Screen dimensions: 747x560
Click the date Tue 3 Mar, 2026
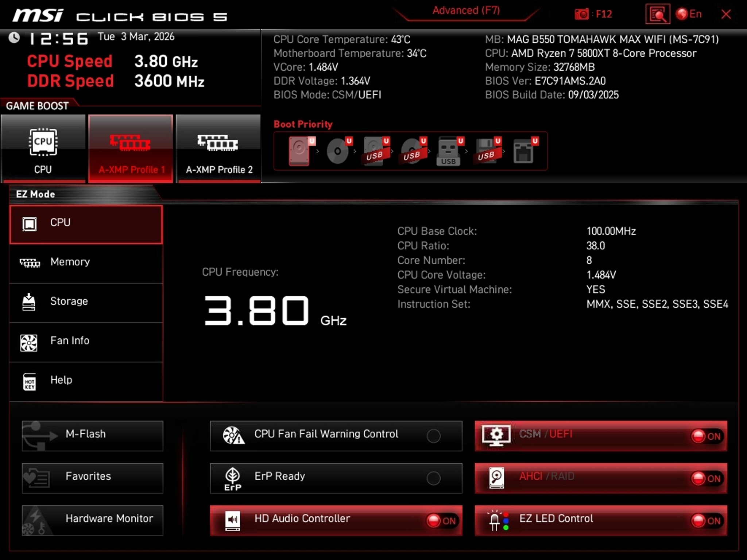[136, 37]
